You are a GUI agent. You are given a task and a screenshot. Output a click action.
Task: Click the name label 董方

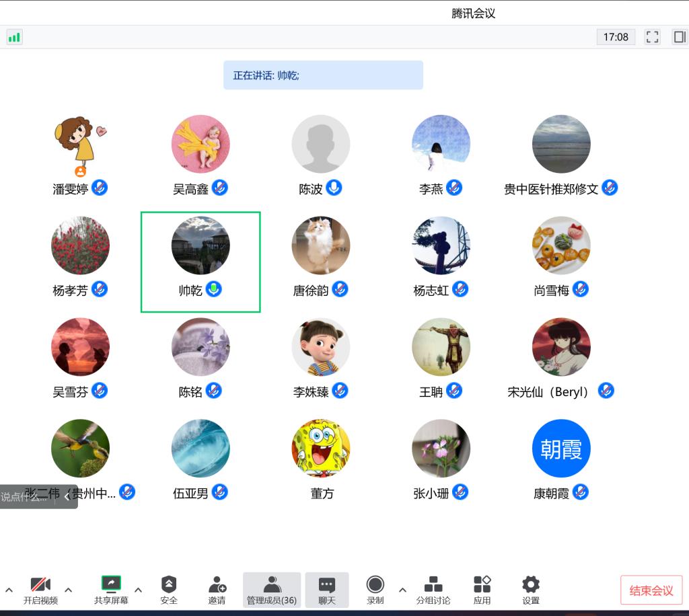coord(322,493)
